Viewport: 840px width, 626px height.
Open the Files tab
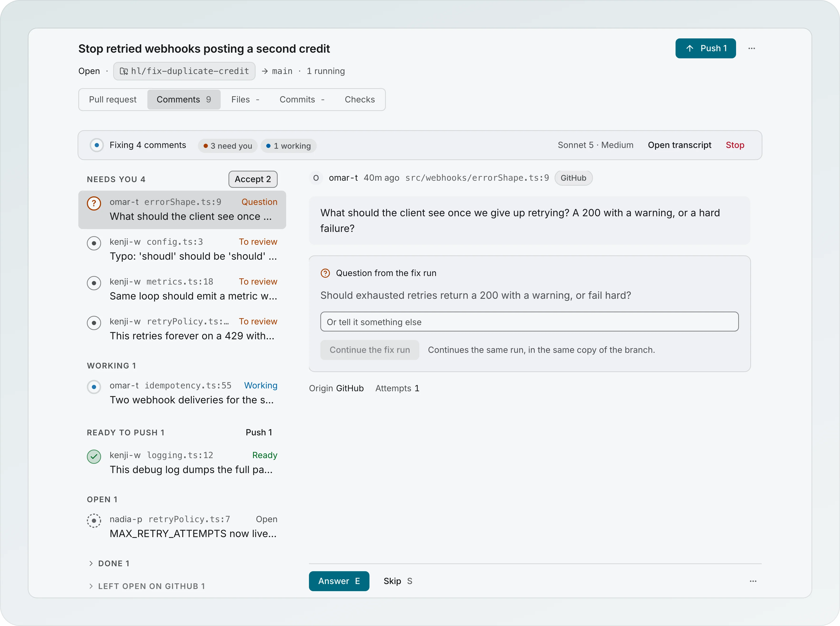click(245, 100)
